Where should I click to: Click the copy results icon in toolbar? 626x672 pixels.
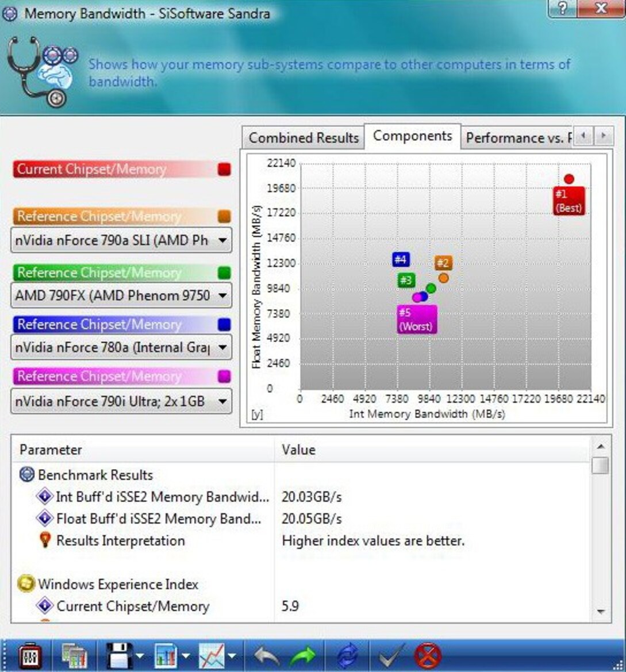coord(74,656)
